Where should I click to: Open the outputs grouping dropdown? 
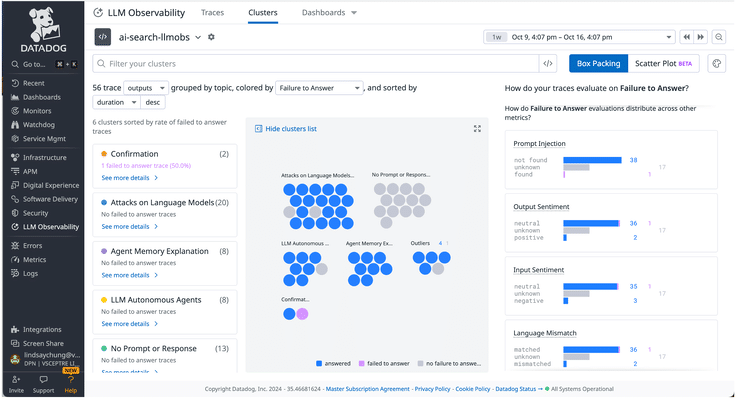click(147, 88)
